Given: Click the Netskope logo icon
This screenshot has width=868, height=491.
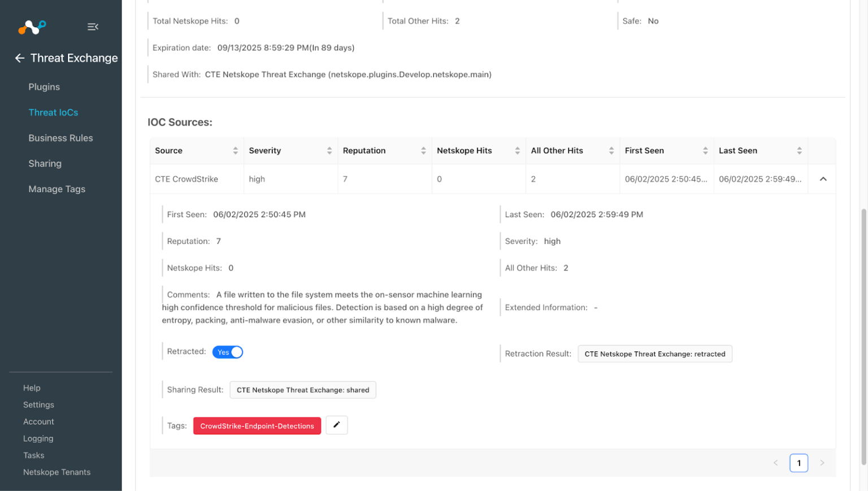Looking at the screenshot, I should coord(31,27).
